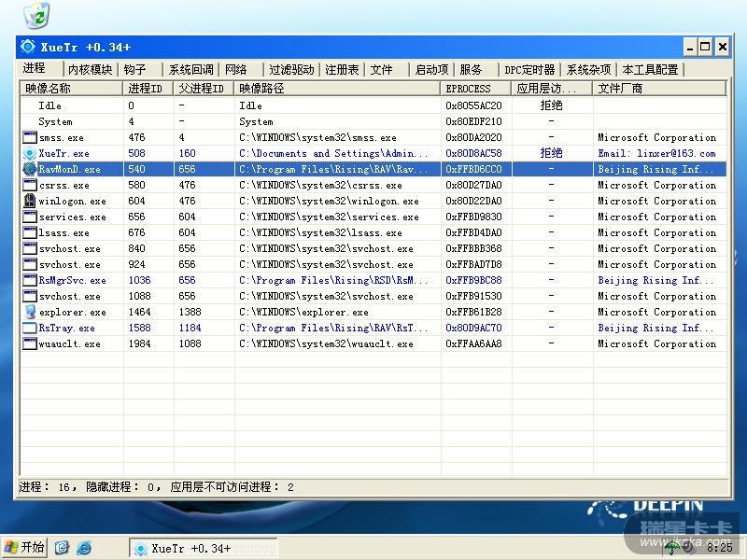
Task: Click EPROCESS value 0x80EDF210
Action: point(473,121)
